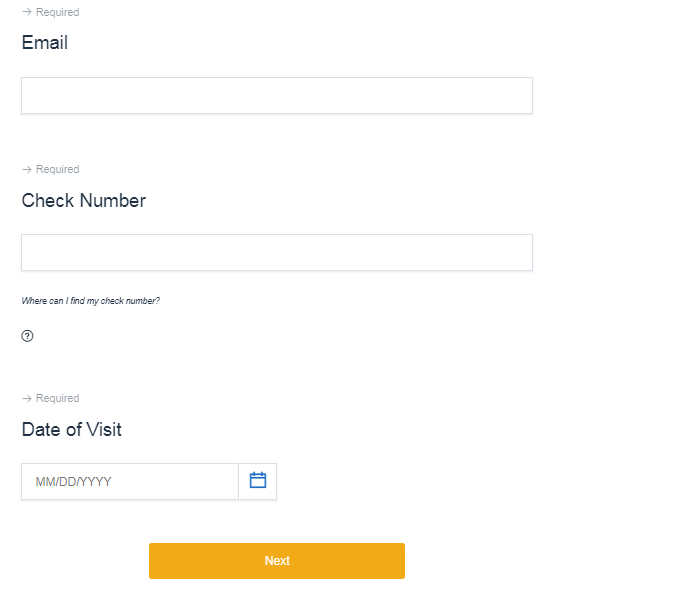Click the arrow icon beside Email's Required
This screenshot has width=677, height=589.
click(27, 12)
